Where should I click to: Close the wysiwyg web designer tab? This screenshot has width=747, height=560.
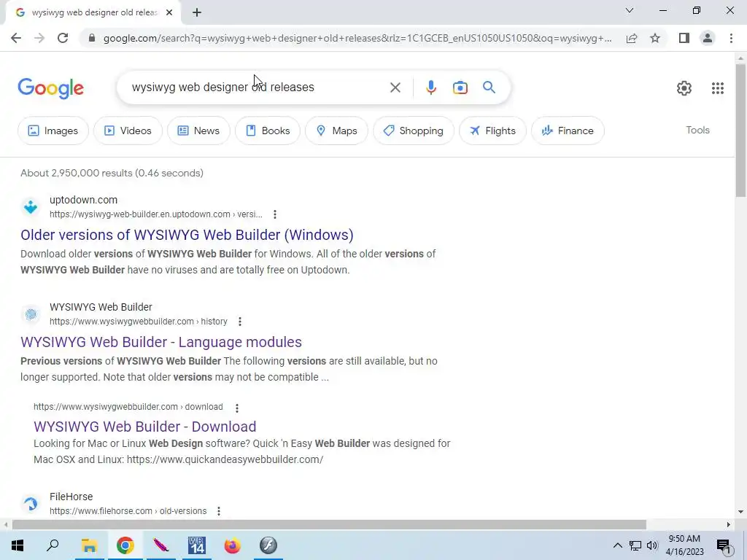click(169, 13)
